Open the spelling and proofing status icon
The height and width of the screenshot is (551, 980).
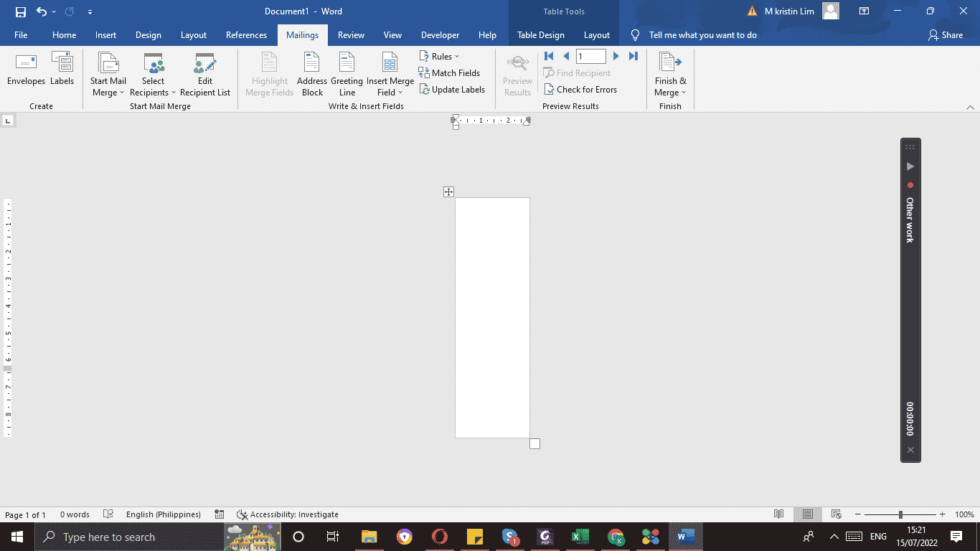tap(108, 514)
